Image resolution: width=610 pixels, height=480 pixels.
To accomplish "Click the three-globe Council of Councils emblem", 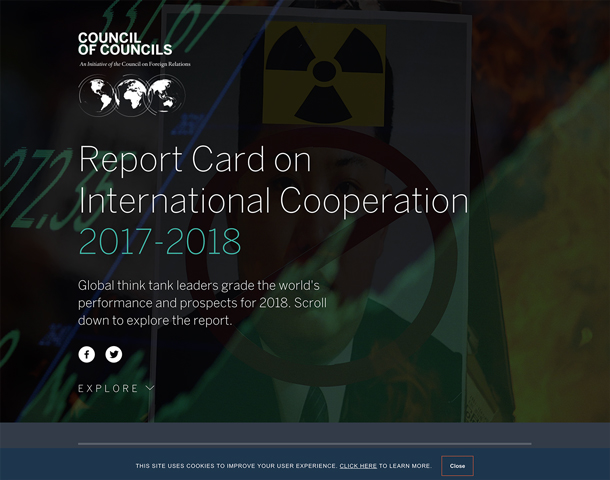I will pyautogui.click(x=132, y=95).
